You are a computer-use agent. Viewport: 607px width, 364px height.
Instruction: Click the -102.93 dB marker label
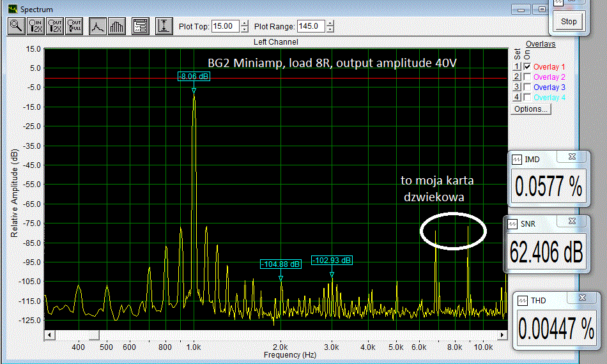tap(332, 261)
